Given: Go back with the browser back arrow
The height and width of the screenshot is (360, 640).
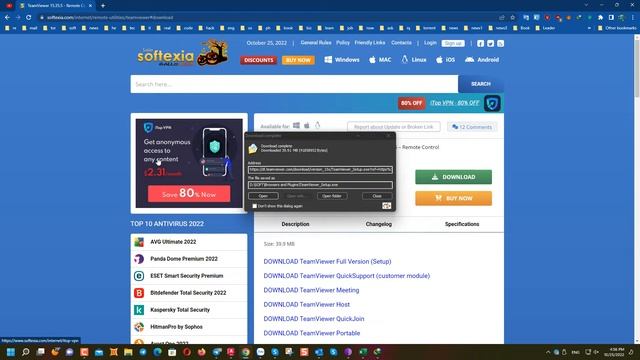Looking at the screenshot, I should pyautogui.click(x=7, y=18).
